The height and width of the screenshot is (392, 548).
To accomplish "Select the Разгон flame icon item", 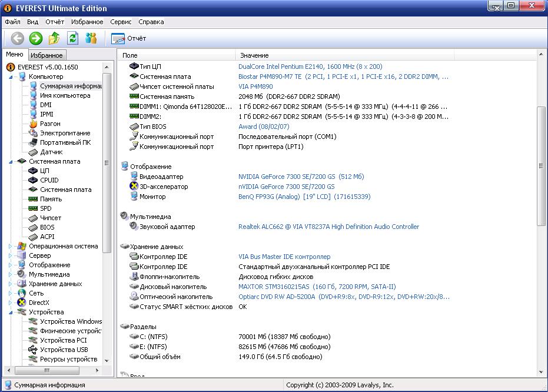I will tap(34, 124).
